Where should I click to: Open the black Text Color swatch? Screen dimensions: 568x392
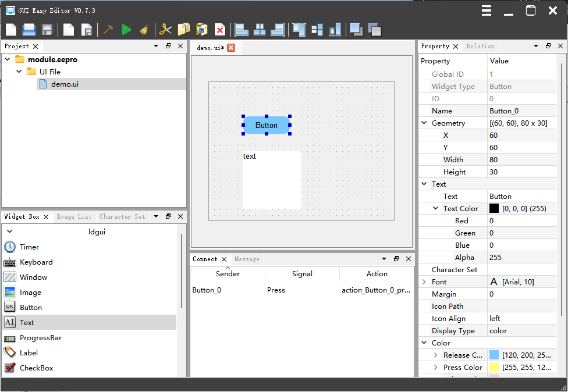[x=494, y=208]
